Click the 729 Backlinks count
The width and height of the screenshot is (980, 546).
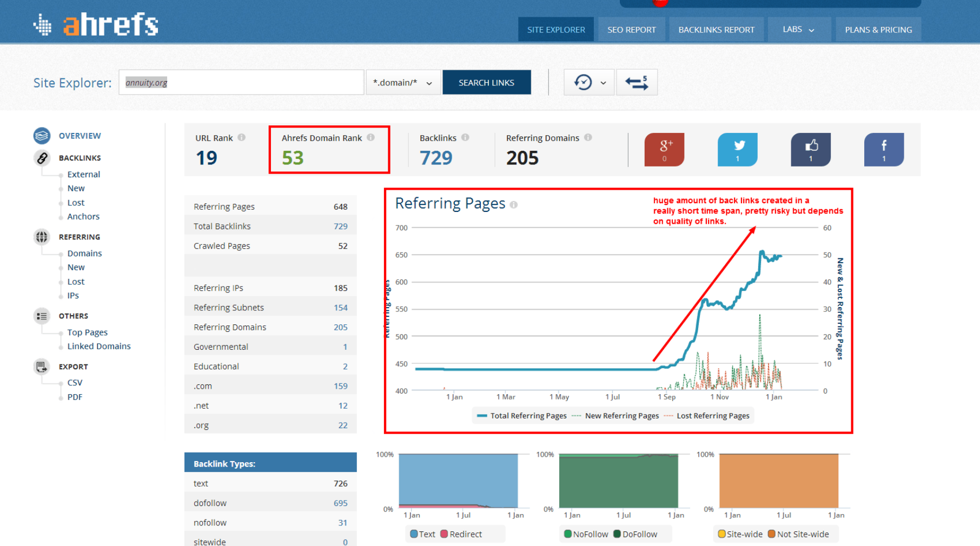pos(436,158)
